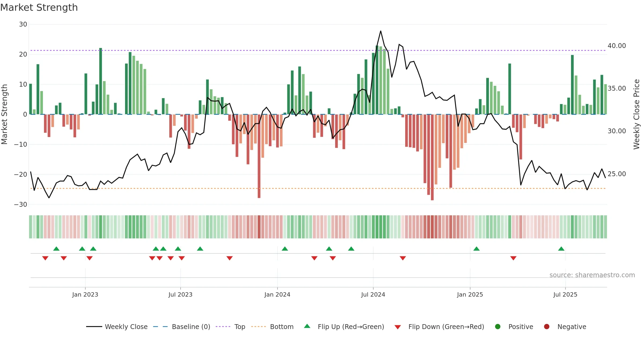Toggle the Bottom legend entry
This screenshot has height=362, width=644.
[x=272, y=327]
